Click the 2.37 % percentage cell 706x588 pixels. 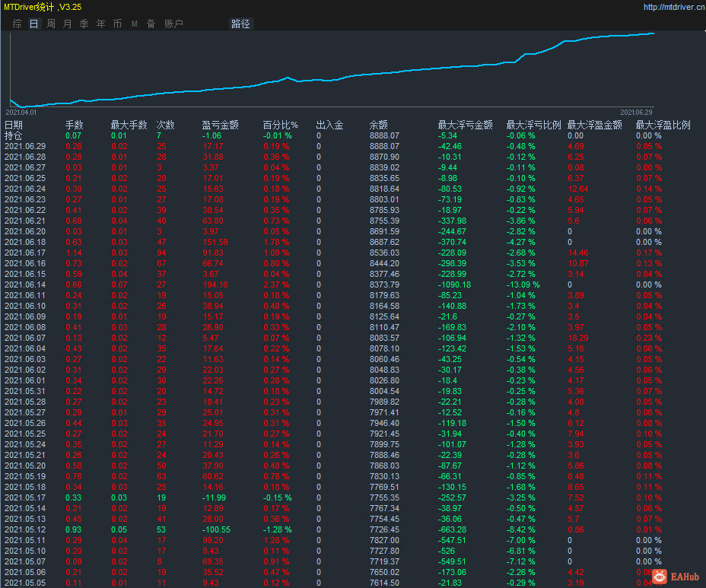[276, 284]
